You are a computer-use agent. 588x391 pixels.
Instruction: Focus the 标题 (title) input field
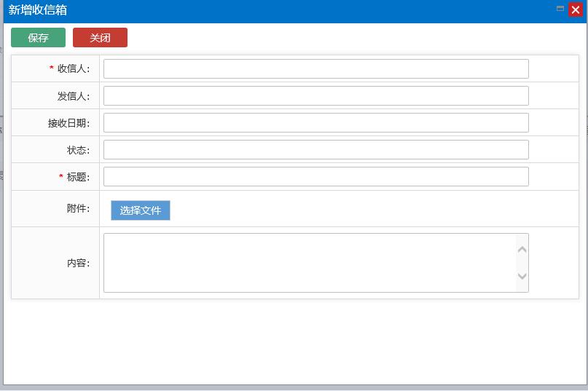[x=315, y=176]
